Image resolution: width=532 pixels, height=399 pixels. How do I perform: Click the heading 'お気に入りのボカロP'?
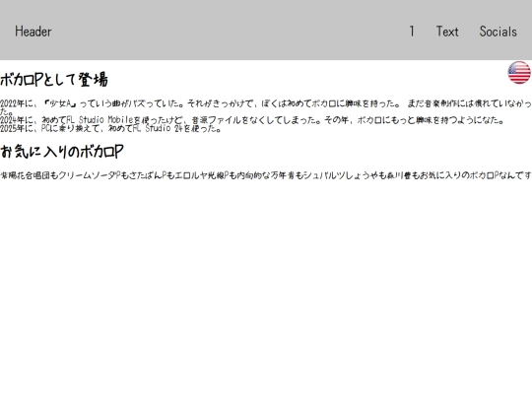pyautogui.click(x=62, y=152)
